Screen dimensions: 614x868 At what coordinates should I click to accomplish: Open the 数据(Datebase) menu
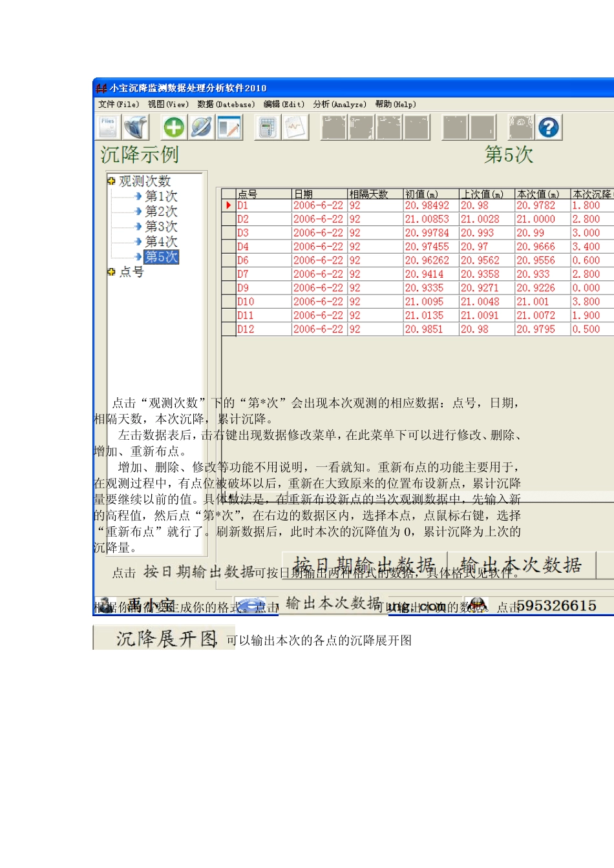[x=226, y=104]
